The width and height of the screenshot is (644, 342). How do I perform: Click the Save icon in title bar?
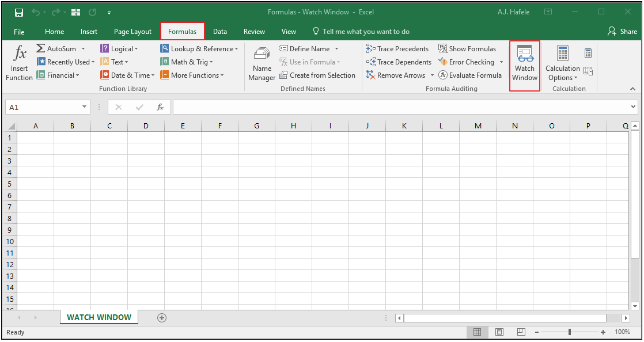pyautogui.click(x=19, y=12)
